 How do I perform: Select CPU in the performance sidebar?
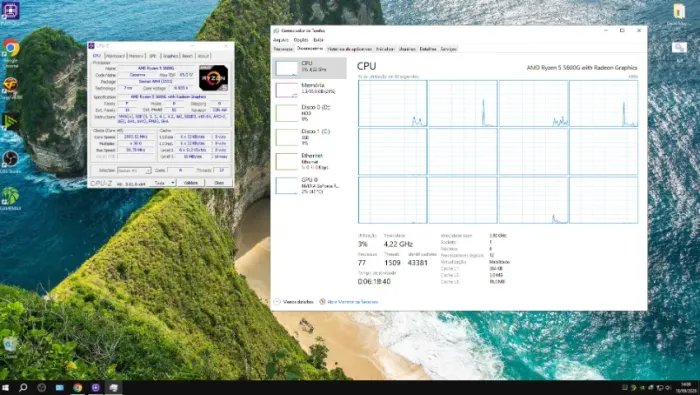click(x=309, y=68)
